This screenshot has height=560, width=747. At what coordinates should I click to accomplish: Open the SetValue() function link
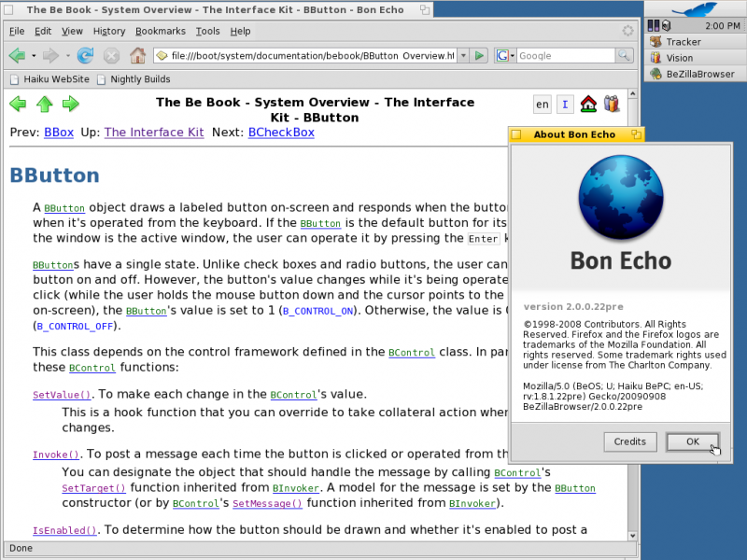[62, 395]
